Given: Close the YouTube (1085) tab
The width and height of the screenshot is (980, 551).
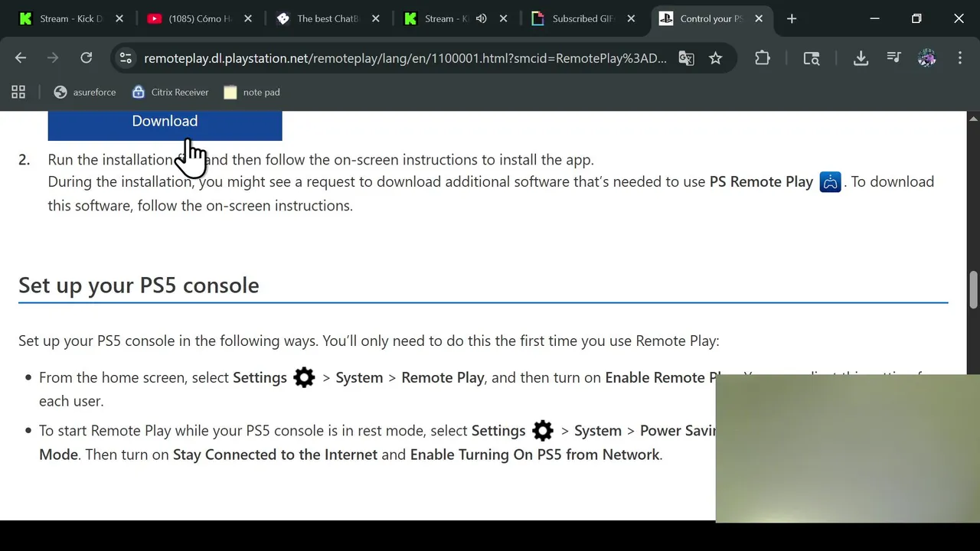Looking at the screenshot, I should tap(247, 18).
